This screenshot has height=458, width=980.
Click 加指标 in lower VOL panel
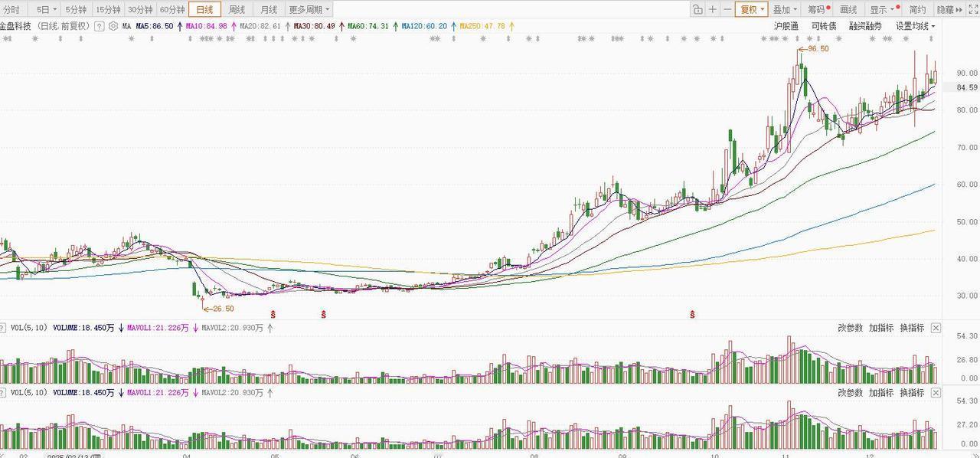pos(881,393)
